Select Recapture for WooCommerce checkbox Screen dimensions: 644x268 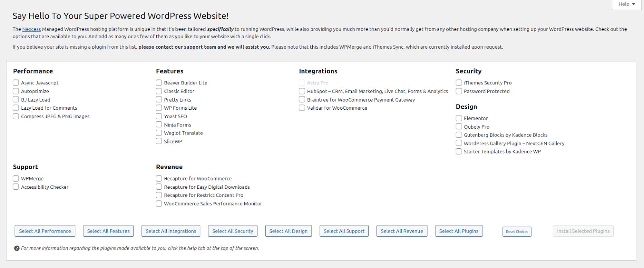tap(159, 178)
